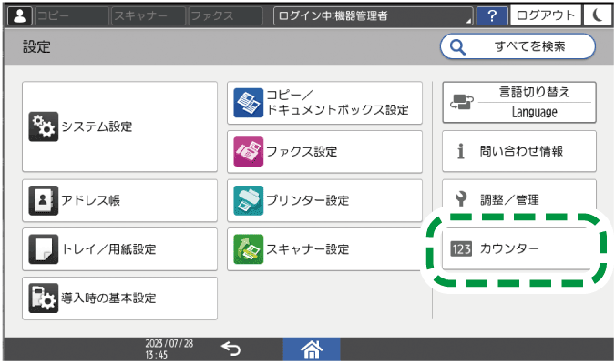Open the pink ファクス設定 fax icon

[248, 151]
